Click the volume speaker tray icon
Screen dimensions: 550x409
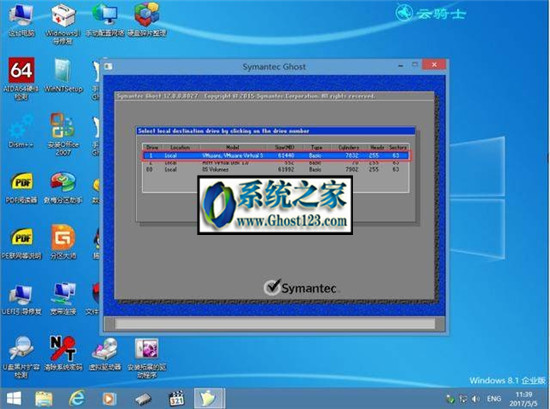476,399
